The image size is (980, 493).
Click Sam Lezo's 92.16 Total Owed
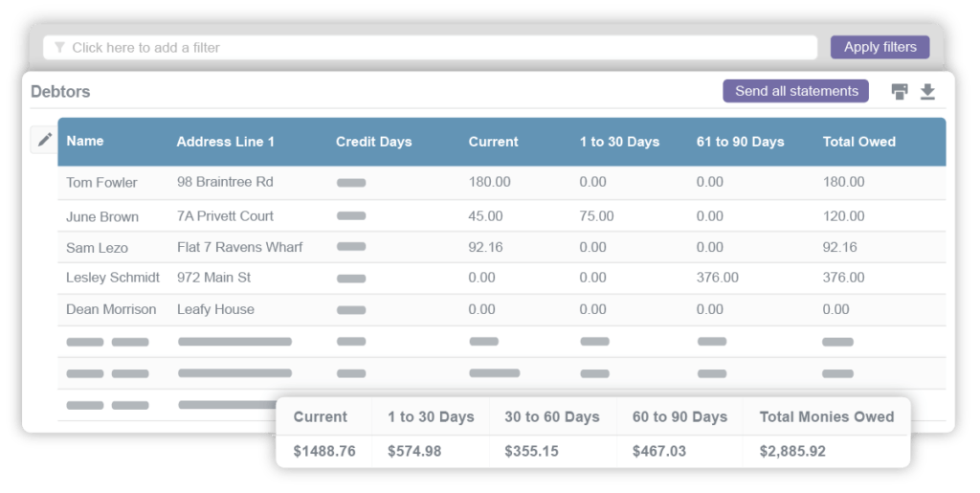(839, 247)
